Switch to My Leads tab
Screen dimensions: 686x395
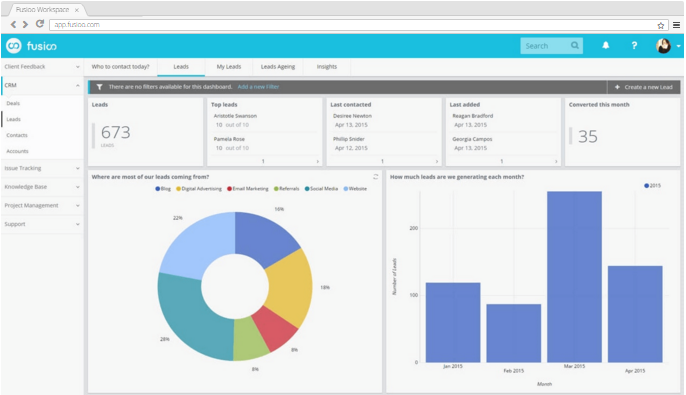(x=229, y=66)
